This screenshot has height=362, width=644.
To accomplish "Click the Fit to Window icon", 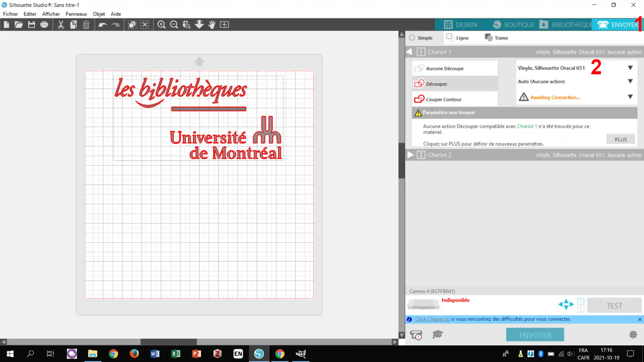I will coord(224,24).
